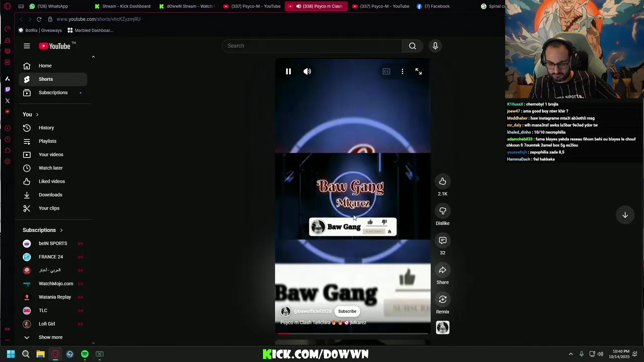Search with your voice microphone
The width and height of the screenshot is (644, 362).
tap(435, 46)
